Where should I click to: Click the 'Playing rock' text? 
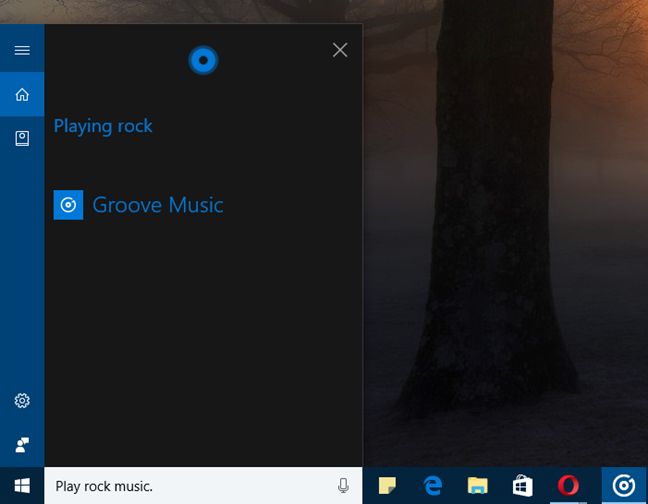pos(103,126)
